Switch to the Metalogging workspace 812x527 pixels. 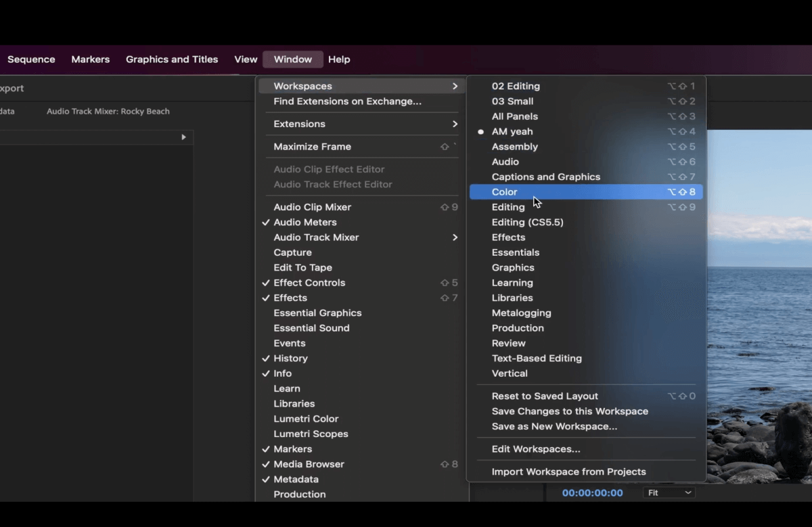click(x=586, y=313)
